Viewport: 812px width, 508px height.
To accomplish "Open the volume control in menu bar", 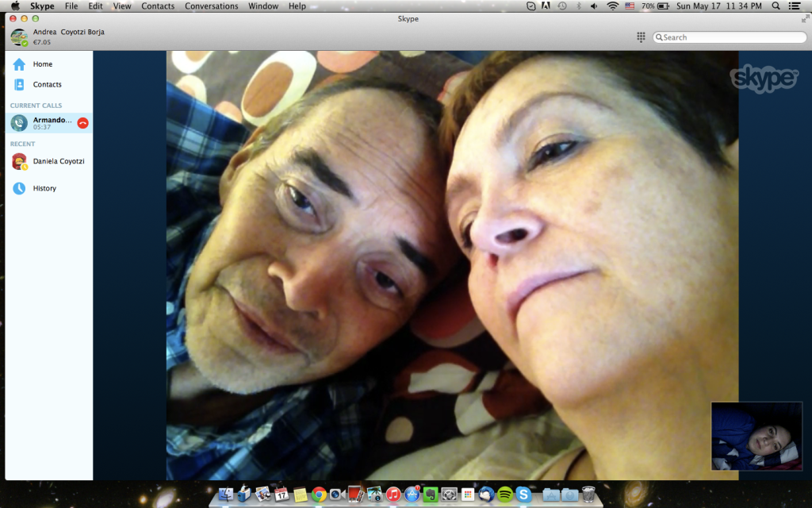I will (x=595, y=6).
